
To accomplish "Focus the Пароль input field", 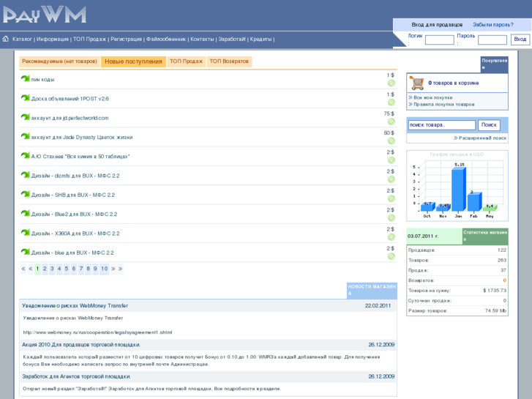I will pos(492,40).
